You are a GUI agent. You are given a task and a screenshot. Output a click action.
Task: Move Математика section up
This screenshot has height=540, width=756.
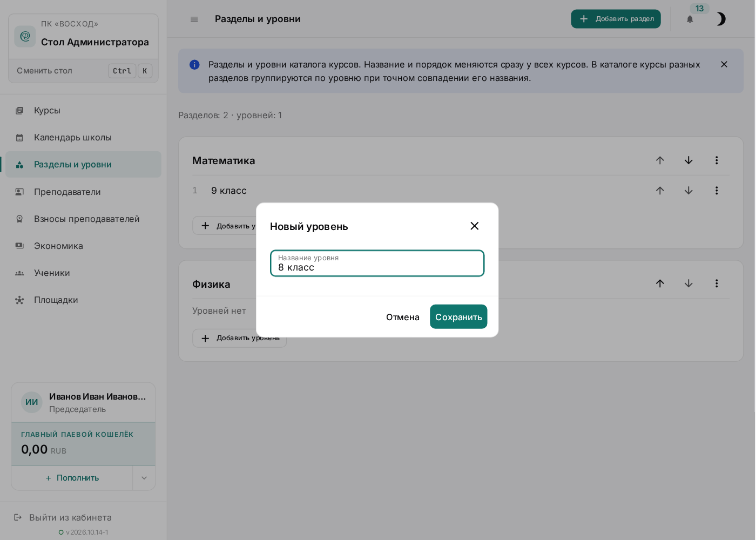point(660,160)
